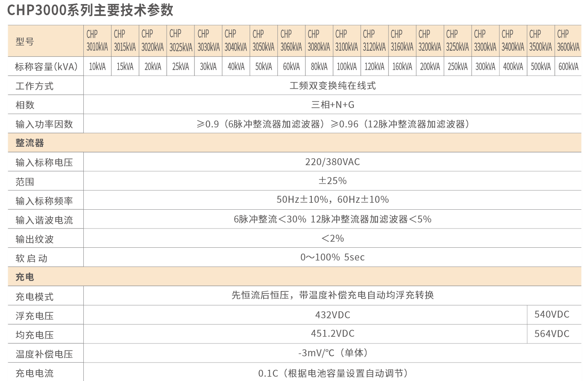
Task: Select the 250kVA nominal capacity cell
Action: pyautogui.click(x=457, y=67)
